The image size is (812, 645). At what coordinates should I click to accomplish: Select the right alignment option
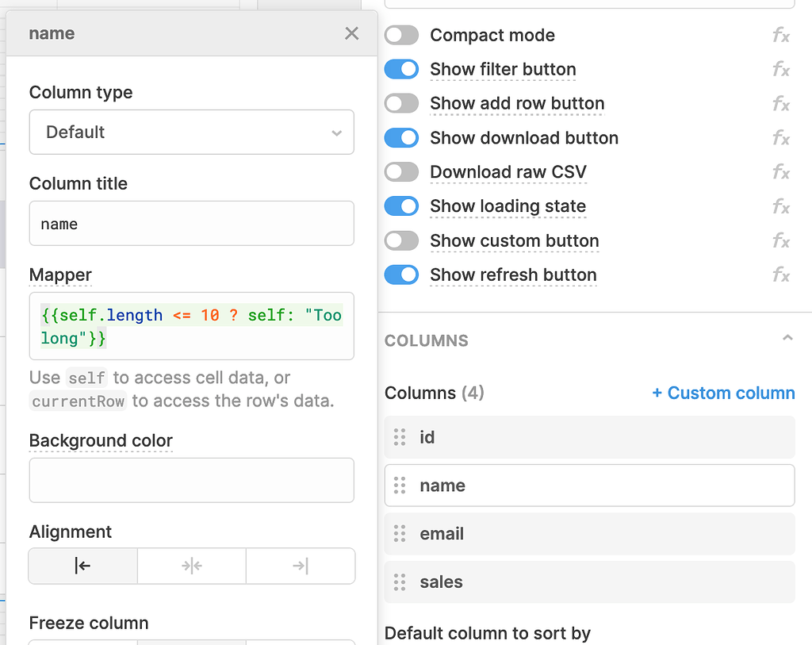coord(300,566)
